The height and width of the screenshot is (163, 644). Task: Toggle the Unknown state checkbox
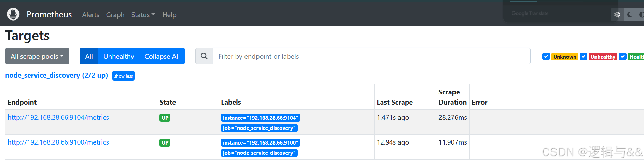pyautogui.click(x=546, y=57)
